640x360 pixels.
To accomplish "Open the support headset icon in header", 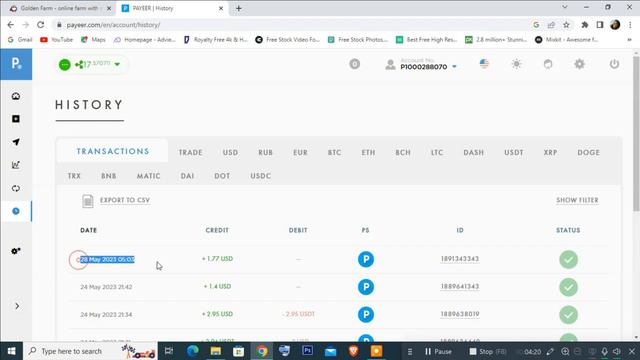I will [548, 64].
